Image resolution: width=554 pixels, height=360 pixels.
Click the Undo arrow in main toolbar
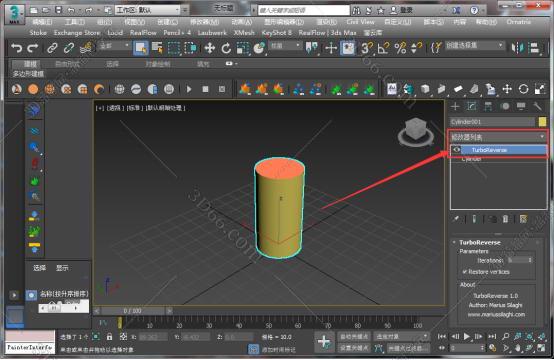(x=17, y=48)
